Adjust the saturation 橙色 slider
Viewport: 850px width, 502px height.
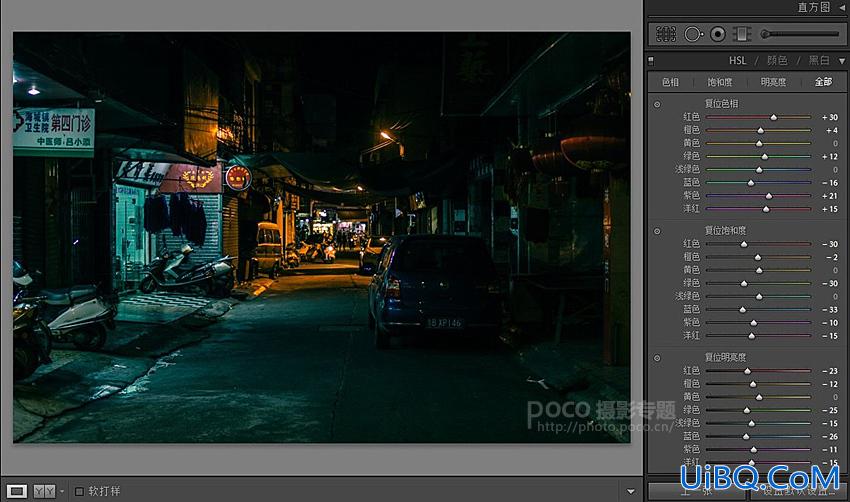coord(758,257)
